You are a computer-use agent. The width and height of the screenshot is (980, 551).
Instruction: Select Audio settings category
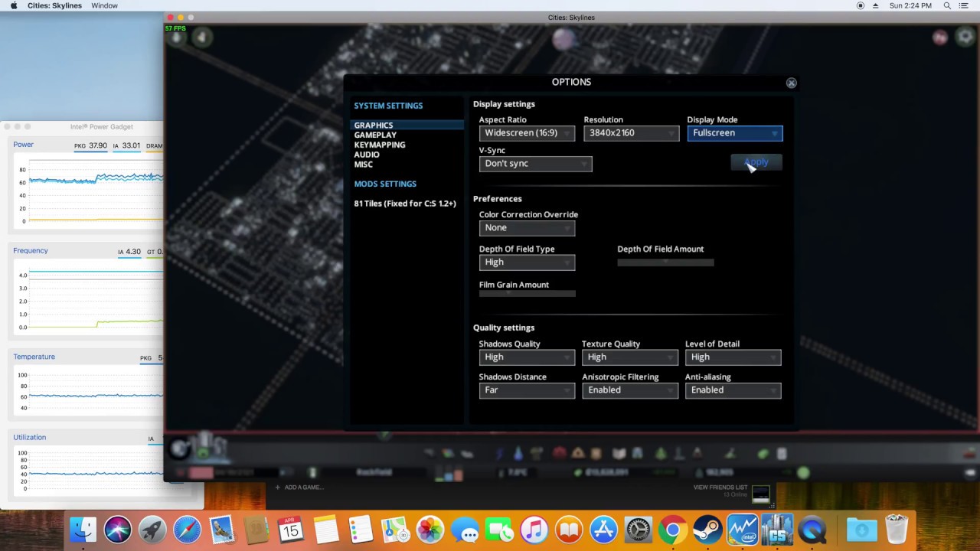click(367, 155)
